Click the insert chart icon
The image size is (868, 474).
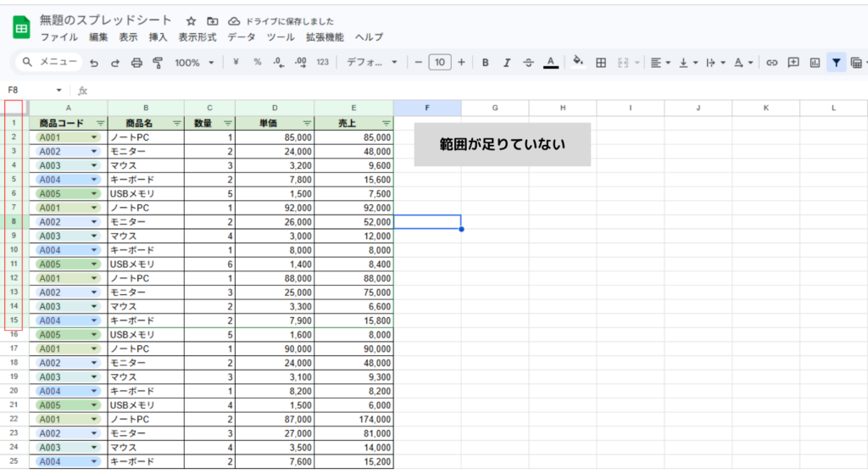pos(815,63)
